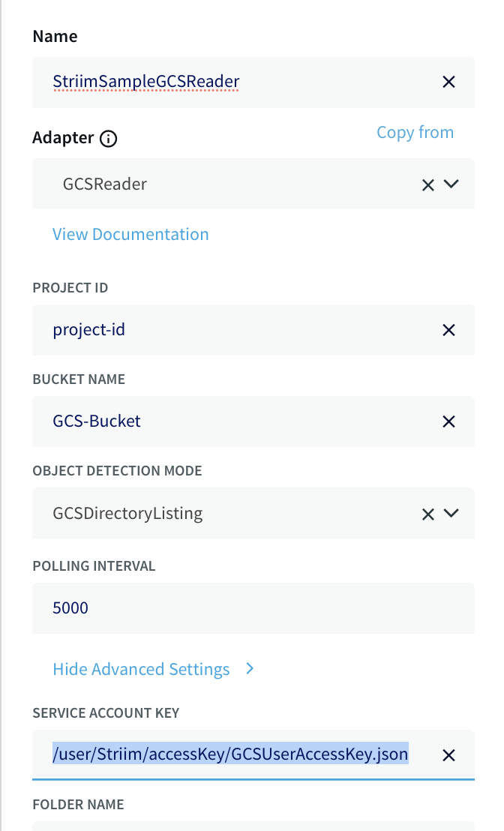This screenshot has width=504, height=831.
Task: Click the highlighted Service Account Key path
Action: point(229,754)
